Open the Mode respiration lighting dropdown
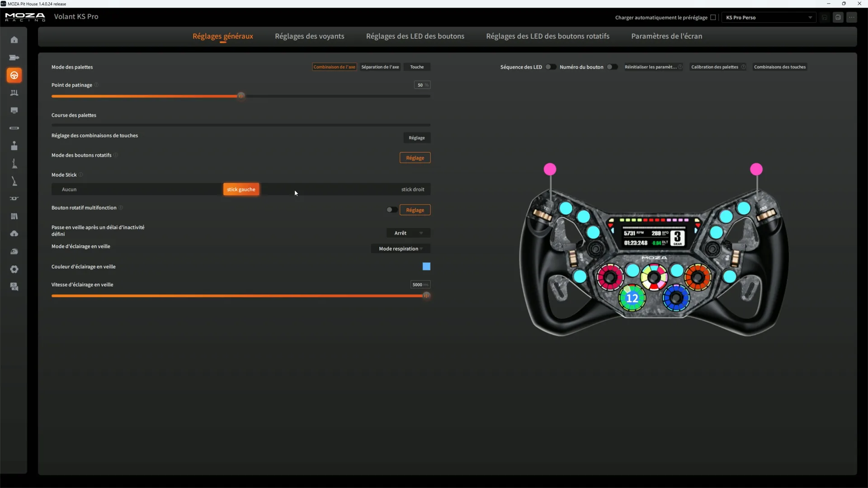The height and width of the screenshot is (488, 868). [401, 249]
